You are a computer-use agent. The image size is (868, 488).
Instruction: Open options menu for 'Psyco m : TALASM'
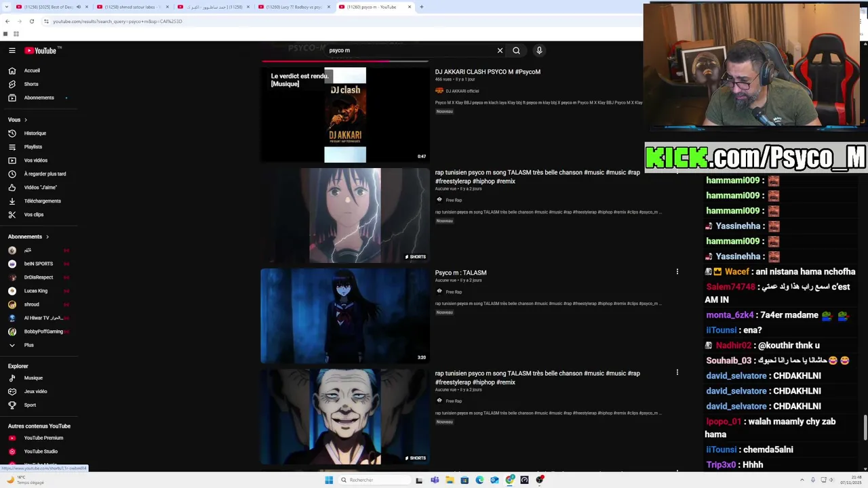[x=677, y=272]
